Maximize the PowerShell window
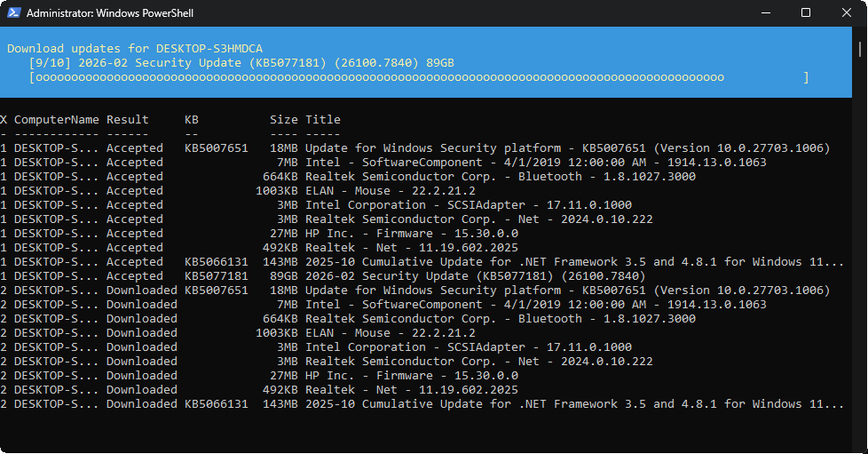 pos(805,13)
